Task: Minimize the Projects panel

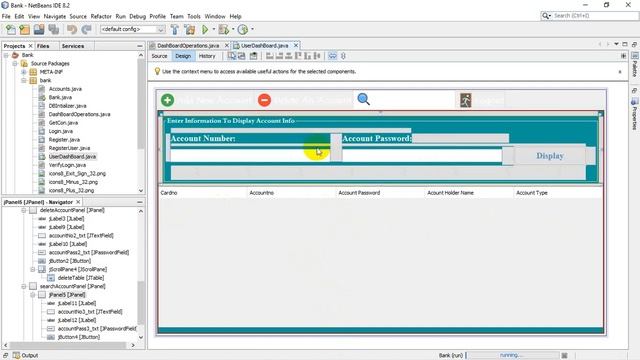Action: tap(140, 46)
